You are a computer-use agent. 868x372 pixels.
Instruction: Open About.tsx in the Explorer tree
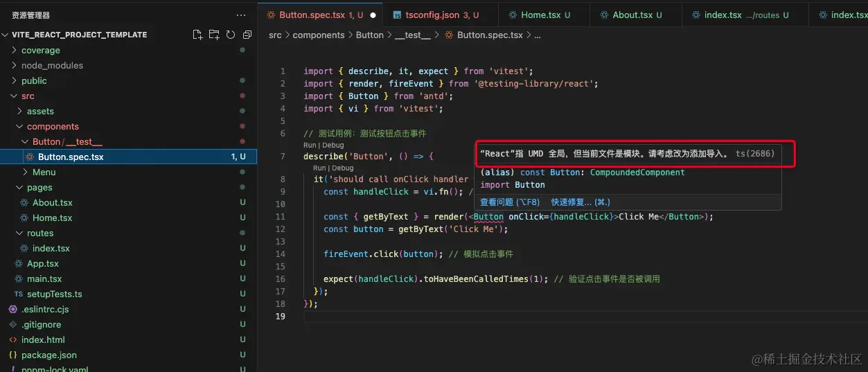tap(128, 202)
